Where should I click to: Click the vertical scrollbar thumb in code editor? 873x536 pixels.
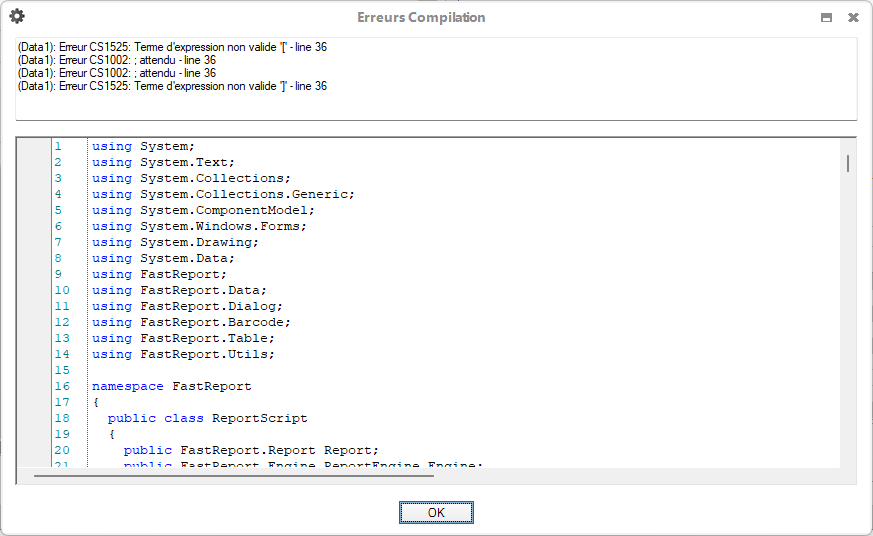[848, 163]
